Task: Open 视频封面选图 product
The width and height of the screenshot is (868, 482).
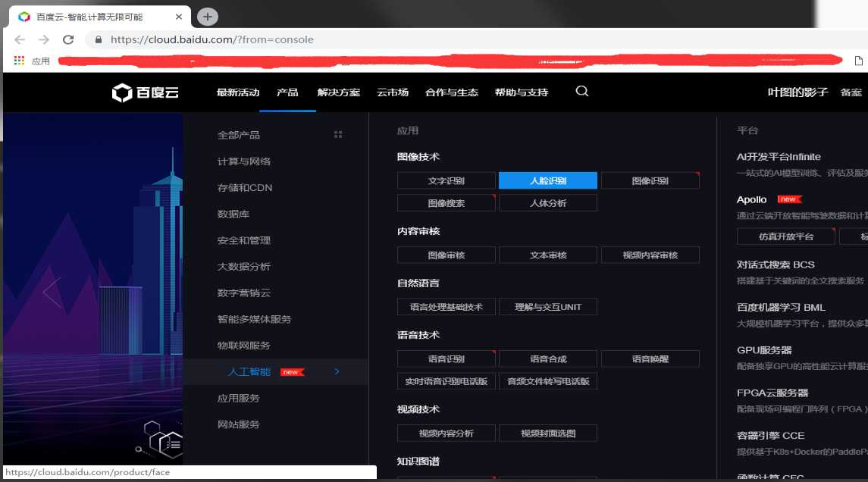Action: click(548, 433)
